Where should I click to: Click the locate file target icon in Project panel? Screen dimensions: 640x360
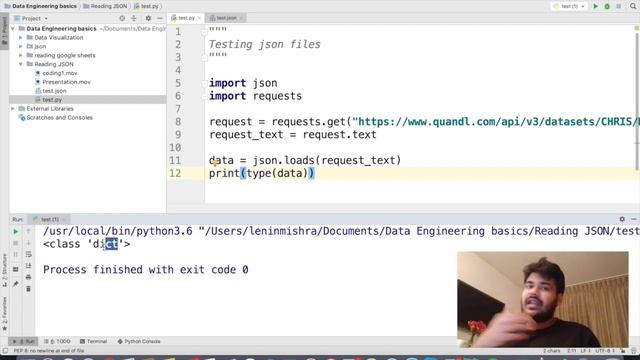pos(122,18)
